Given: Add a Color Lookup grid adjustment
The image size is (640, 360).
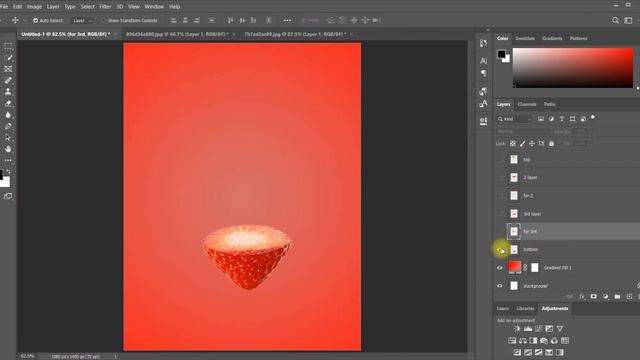Looking at the screenshot, I should (565, 340).
